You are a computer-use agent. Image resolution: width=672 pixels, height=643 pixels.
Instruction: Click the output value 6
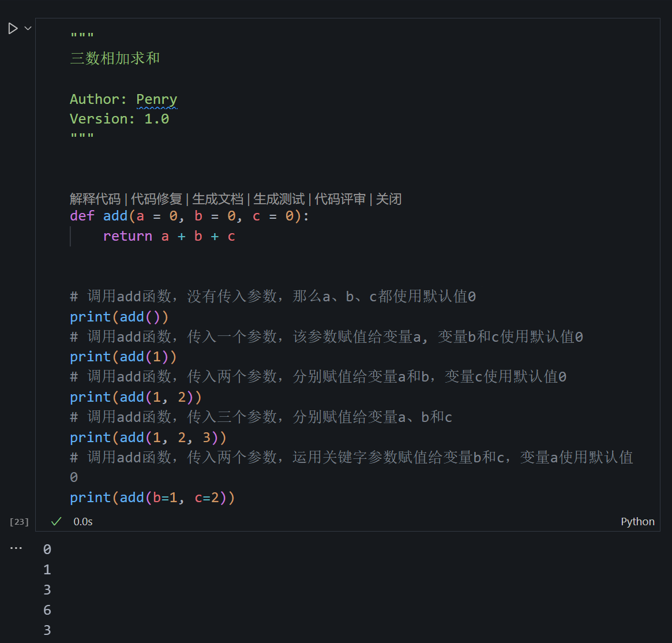point(47,610)
